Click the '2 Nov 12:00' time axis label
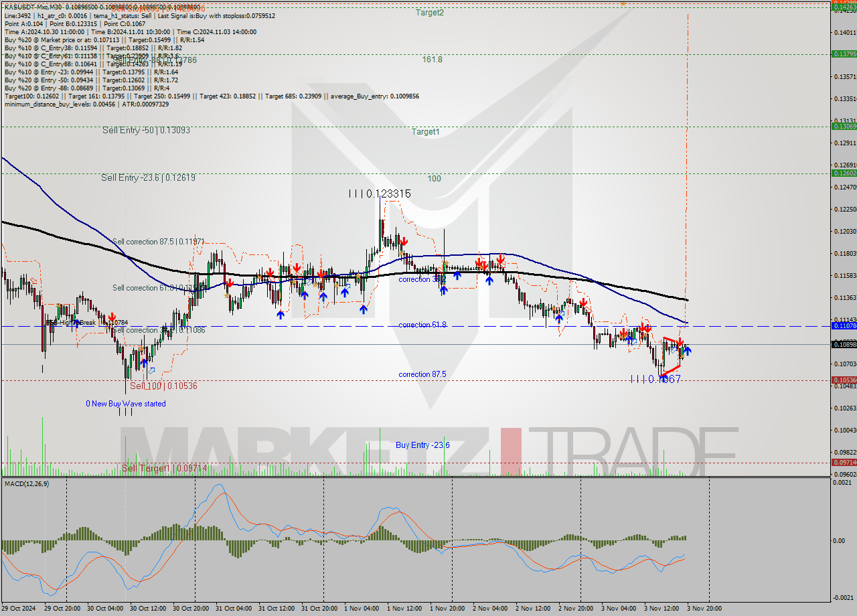The height and width of the screenshot is (616, 857). (x=533, y=609)
